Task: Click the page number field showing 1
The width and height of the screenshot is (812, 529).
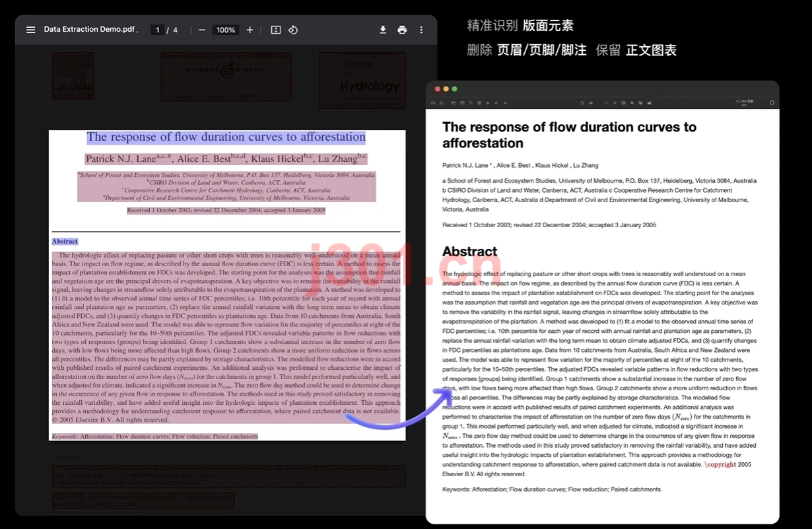Action: [x=157, y=30]
